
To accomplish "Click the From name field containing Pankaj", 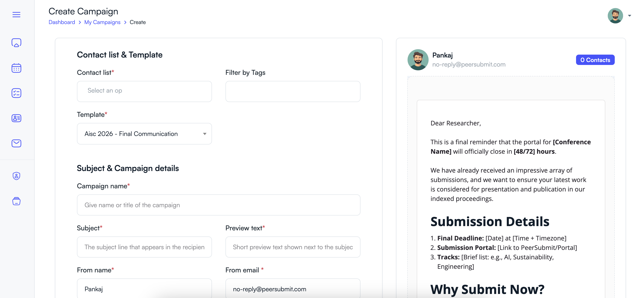I will 144,289.
